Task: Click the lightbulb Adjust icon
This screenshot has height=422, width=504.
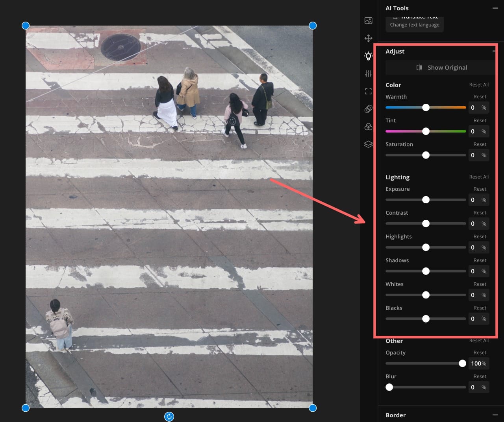Action: 368,55
